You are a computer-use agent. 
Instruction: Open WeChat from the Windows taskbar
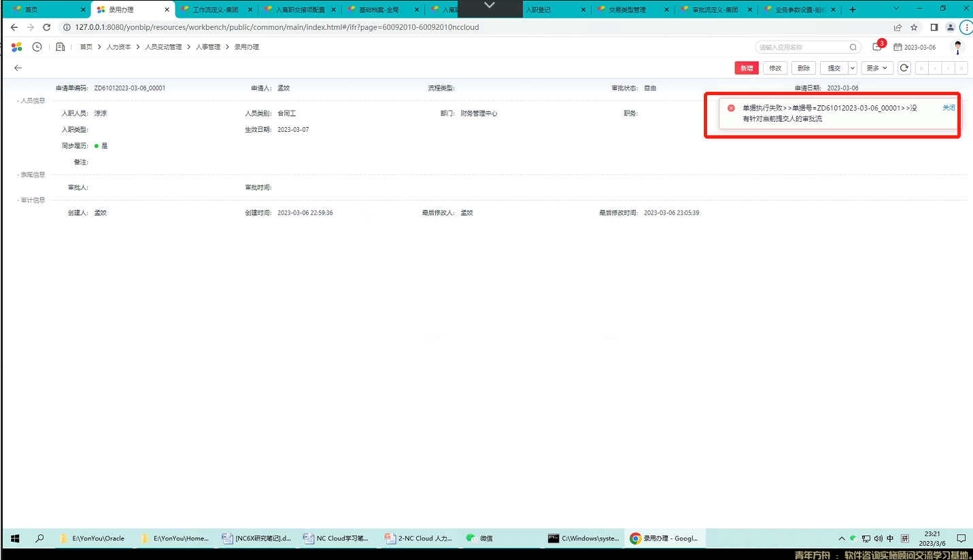(479, 538)
